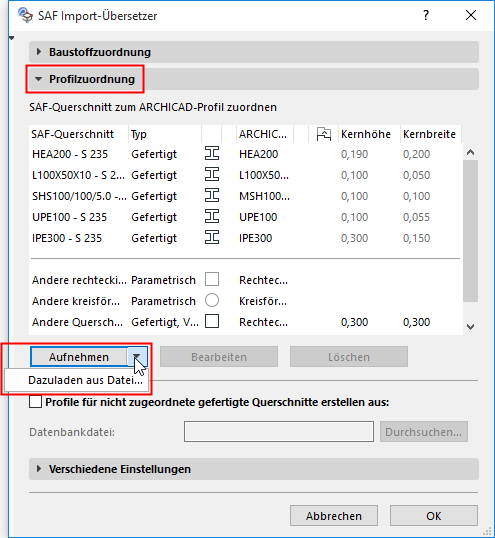The image size is (495, 538).
Task: Click ARCHICAD profile L100X50... cell
Action: 264,175
